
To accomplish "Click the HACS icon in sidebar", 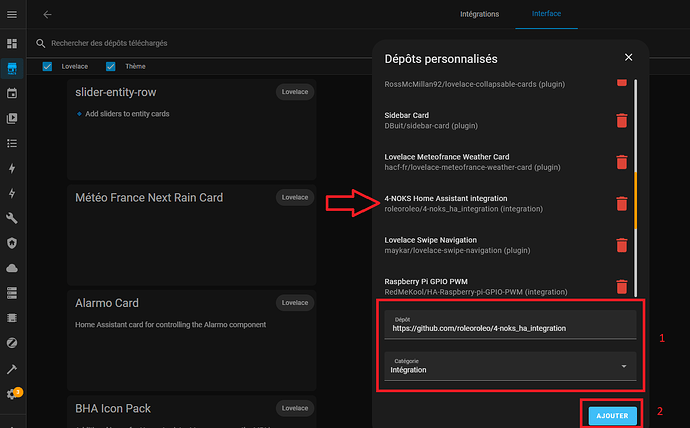I will 12,69.
